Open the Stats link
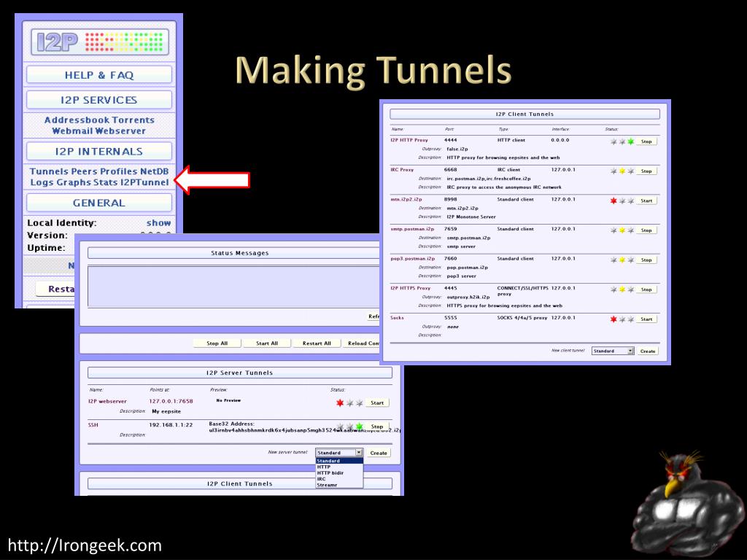Image resolution: width=747 pixels, height=560 pixels. [x=105, y=182]
